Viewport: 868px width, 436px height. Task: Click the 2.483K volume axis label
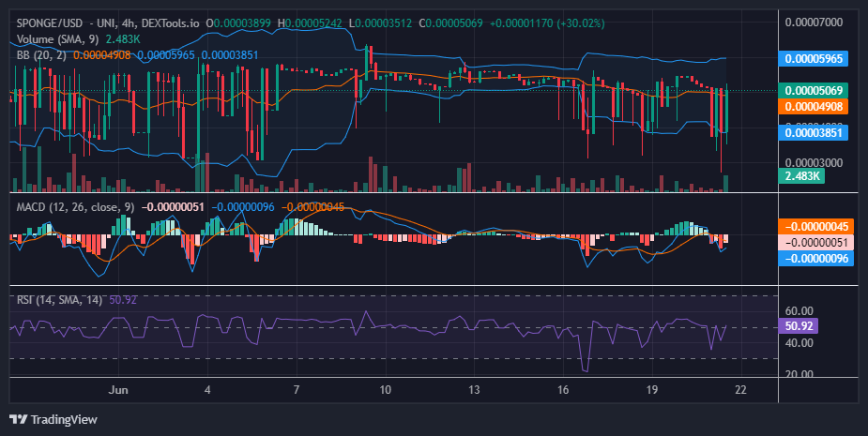(x=802, y=176)
